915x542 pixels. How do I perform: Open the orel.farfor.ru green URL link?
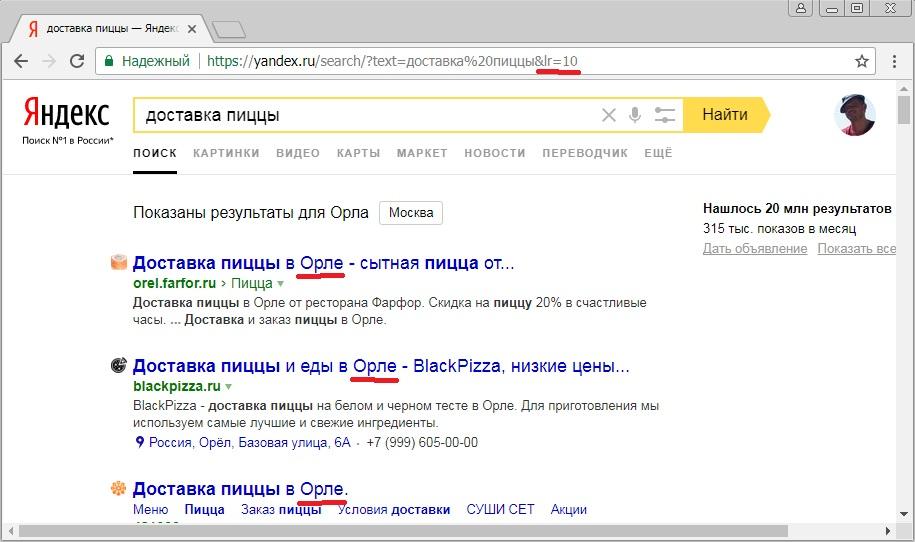(x=174, y=283)
